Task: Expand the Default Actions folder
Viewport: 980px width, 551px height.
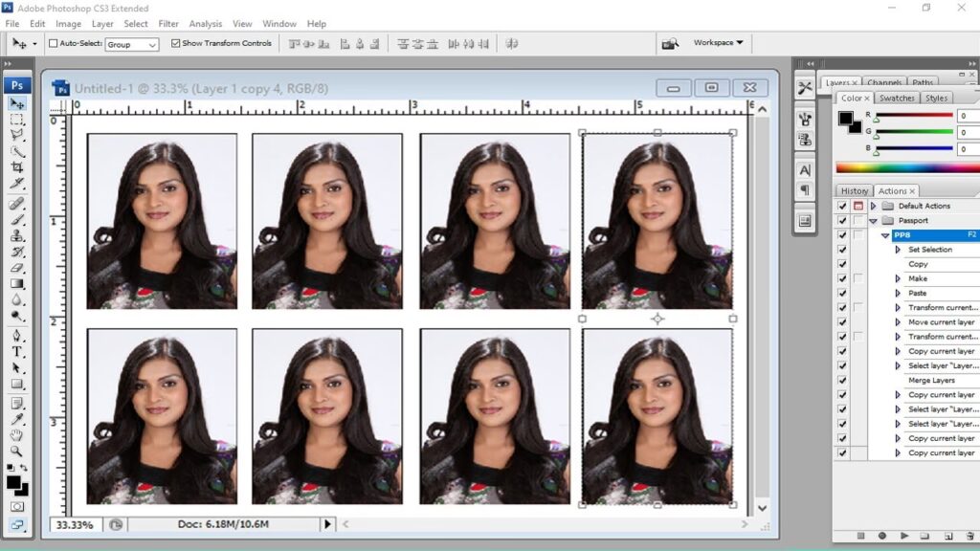Action: click(873, 206)
